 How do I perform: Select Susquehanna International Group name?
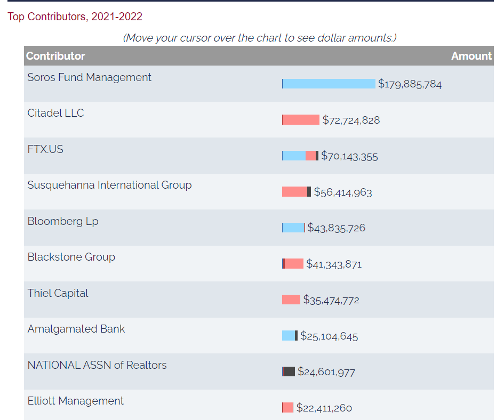pyautogui.click(x=110, y=185)
